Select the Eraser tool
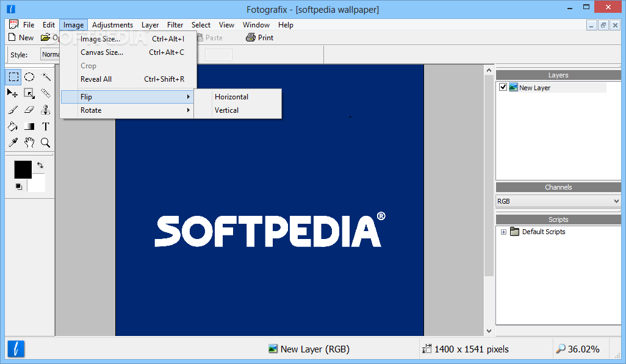Viewport: 626px width, 364px height. (x=29, y=110)
